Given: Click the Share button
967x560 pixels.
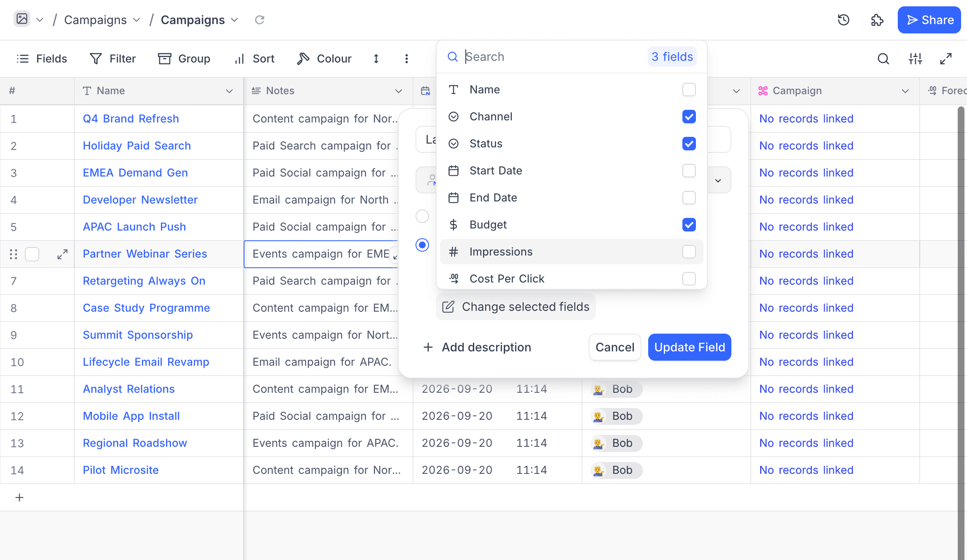Looking at the screenshot, I should 929,20.
